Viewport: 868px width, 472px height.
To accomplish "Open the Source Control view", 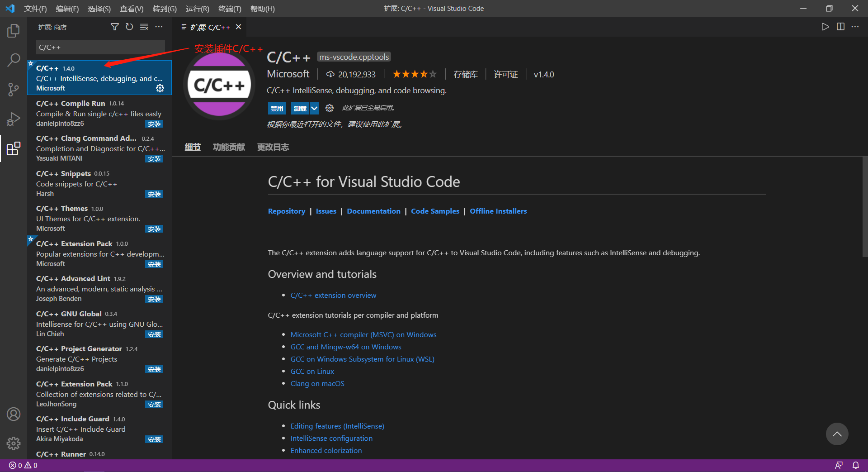I will [14, 89].
